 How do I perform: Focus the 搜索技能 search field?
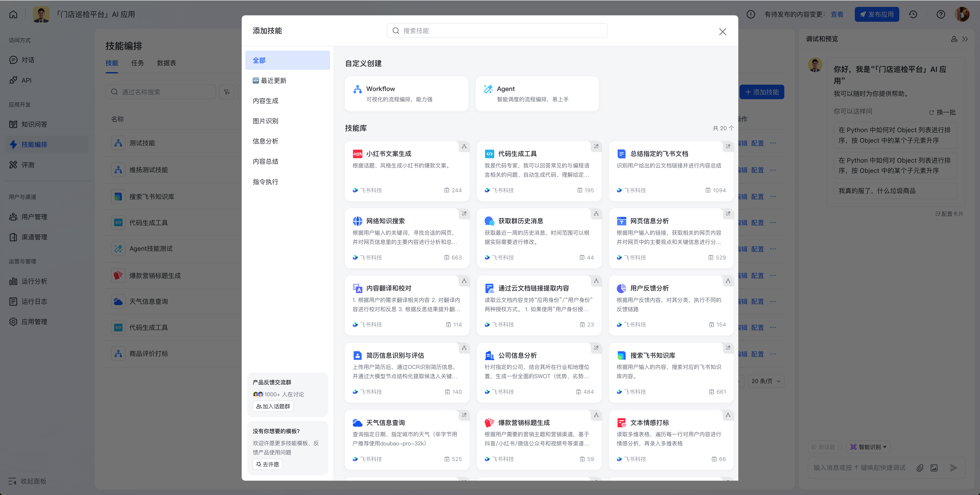pyautogui.click(x=497, y=30)
